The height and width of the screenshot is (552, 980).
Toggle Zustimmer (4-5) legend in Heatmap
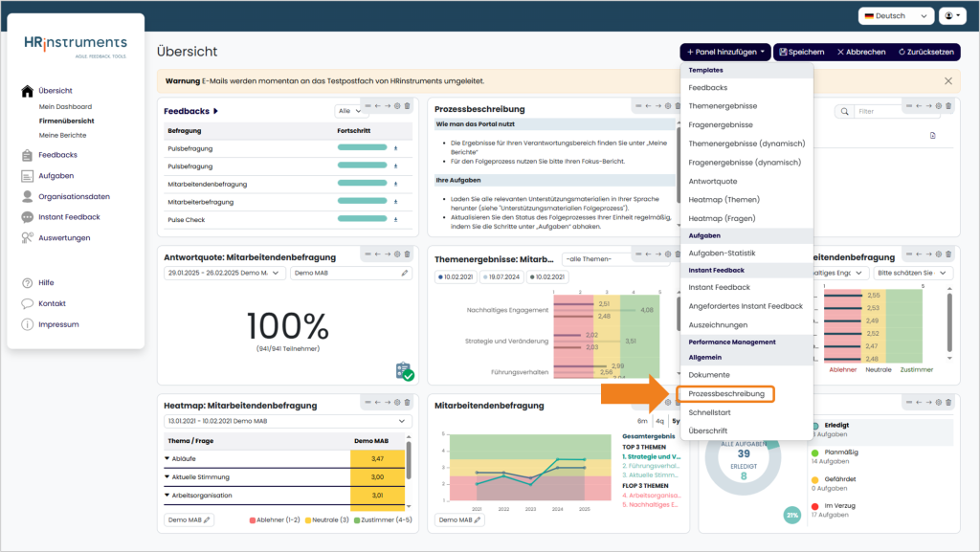pos(383,520)
